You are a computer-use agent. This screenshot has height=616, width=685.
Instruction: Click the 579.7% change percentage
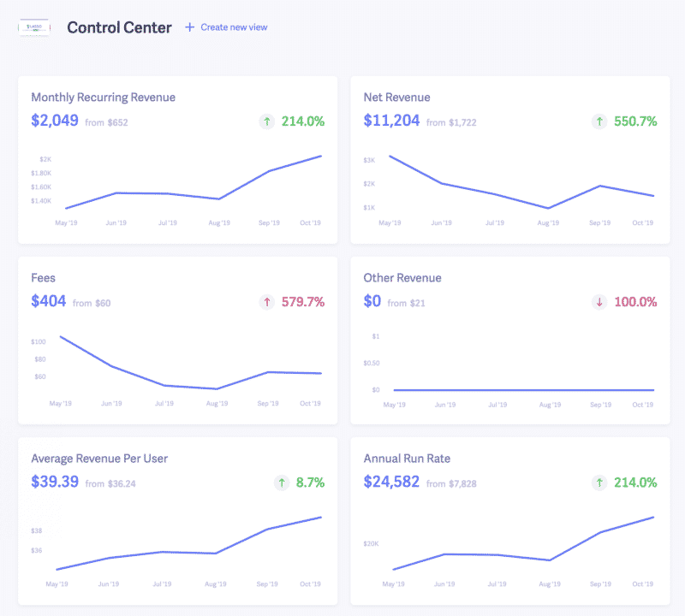[x=303, y=302]
